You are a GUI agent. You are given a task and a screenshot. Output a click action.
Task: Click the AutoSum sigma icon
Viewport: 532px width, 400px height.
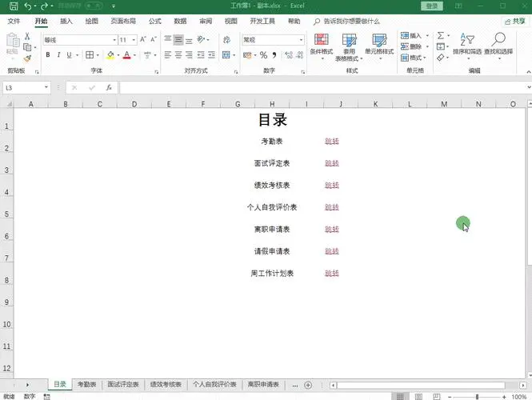440,35
